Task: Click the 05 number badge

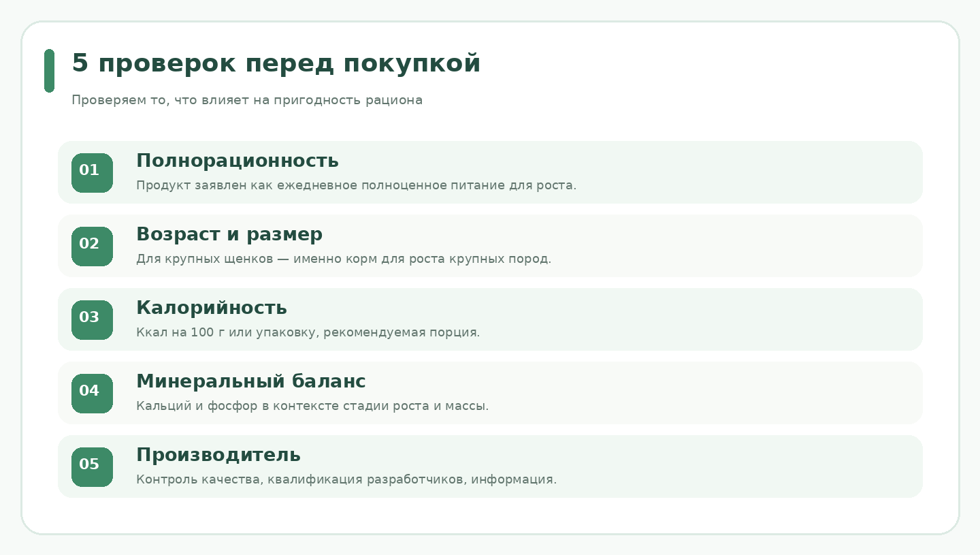Action: coord(92,467)
